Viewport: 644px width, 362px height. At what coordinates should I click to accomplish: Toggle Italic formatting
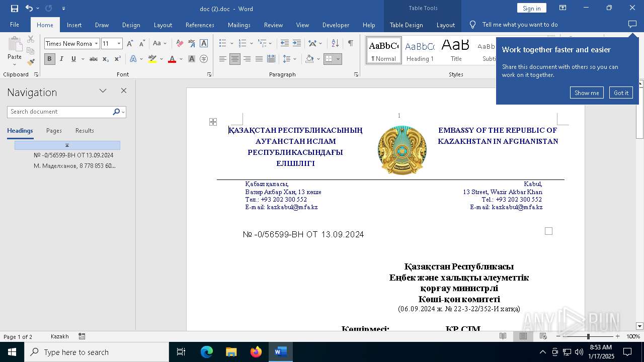click(x=61, y=59)
